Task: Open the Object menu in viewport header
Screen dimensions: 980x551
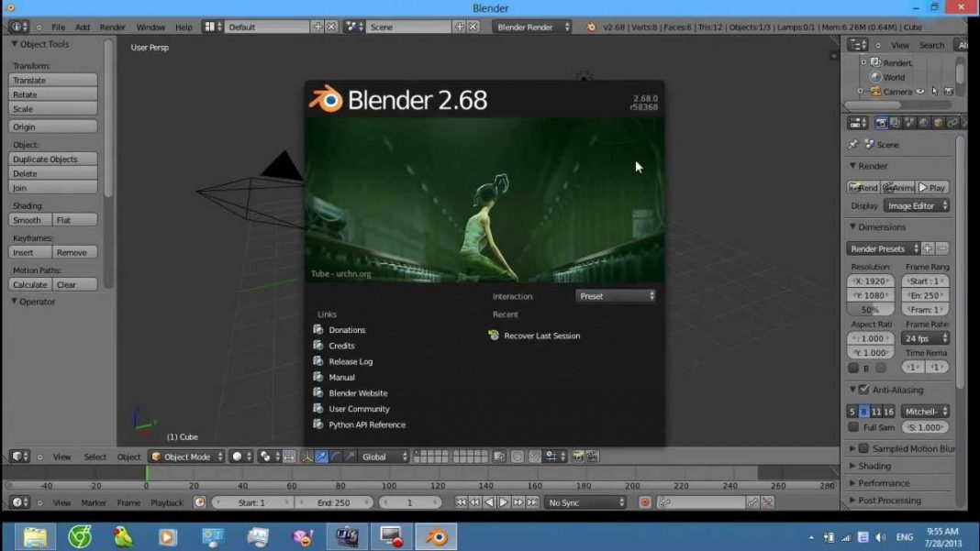Action: pyautogui.click(x=128, y=457)
